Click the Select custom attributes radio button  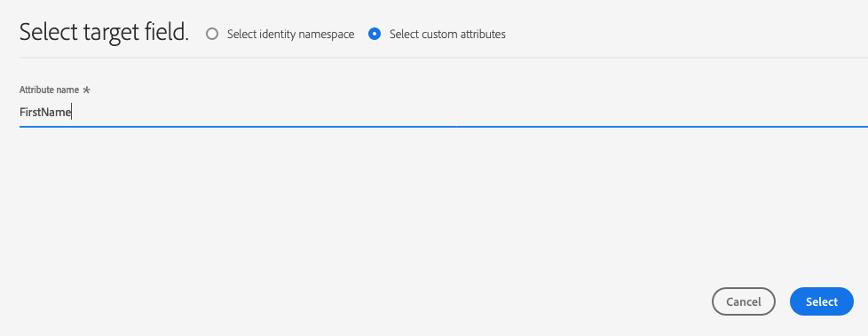pyautogui.click(x=375, y=35)
